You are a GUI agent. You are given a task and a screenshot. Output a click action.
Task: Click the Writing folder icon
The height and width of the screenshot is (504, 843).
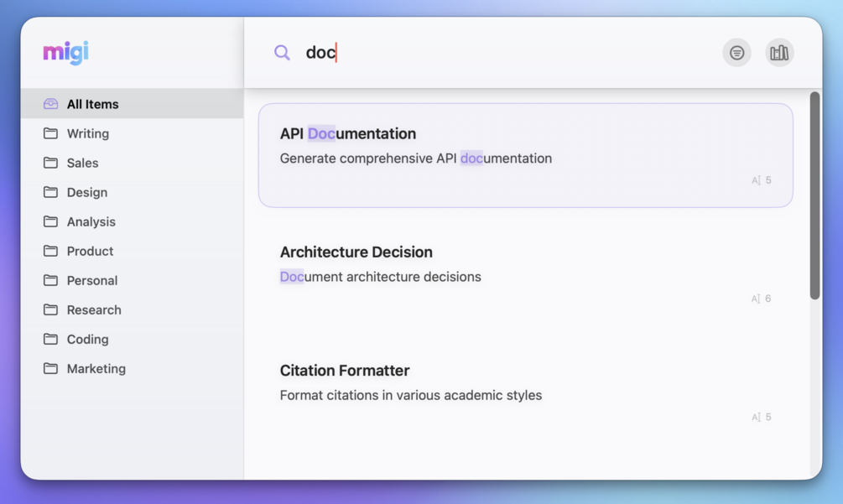(x=51, y=133)
